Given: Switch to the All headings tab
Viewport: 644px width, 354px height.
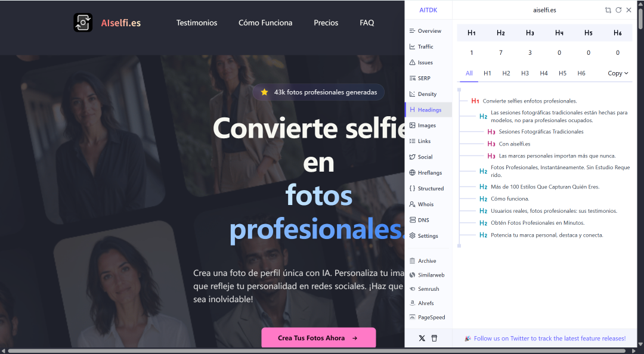Looking at the screenshot, I should pos(469,73).
